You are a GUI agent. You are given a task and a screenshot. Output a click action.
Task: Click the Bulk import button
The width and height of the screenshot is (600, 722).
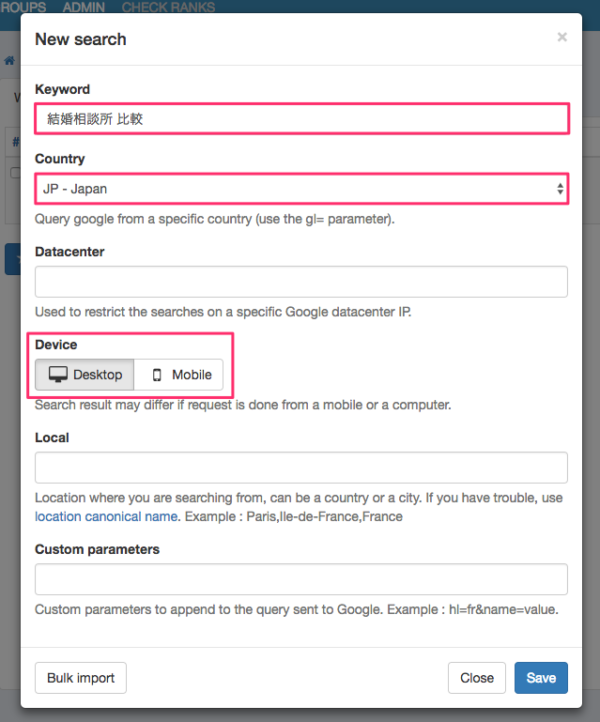tap(81, 678)
